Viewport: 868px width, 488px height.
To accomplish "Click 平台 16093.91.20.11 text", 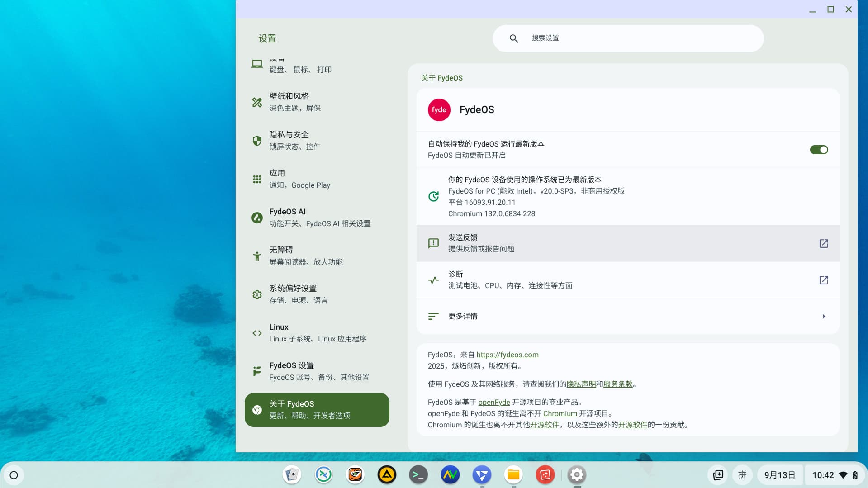I will tap(482, 202).
